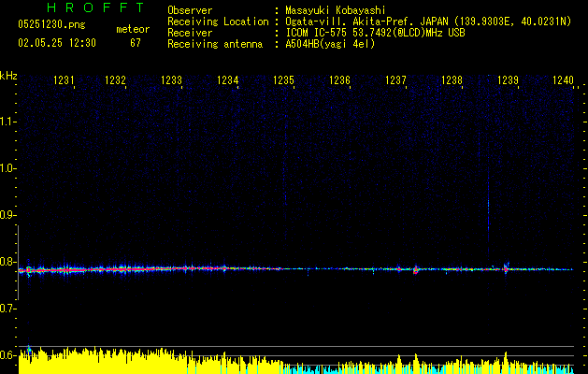Click the 1240 time marker
This screenshot has width=588, height=374.
click(564, 80)
